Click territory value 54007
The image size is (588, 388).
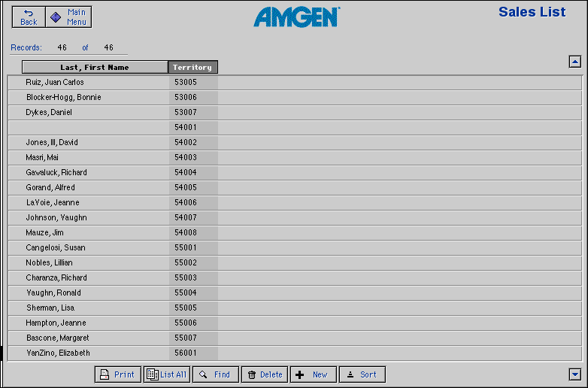(x=186, y=217)
